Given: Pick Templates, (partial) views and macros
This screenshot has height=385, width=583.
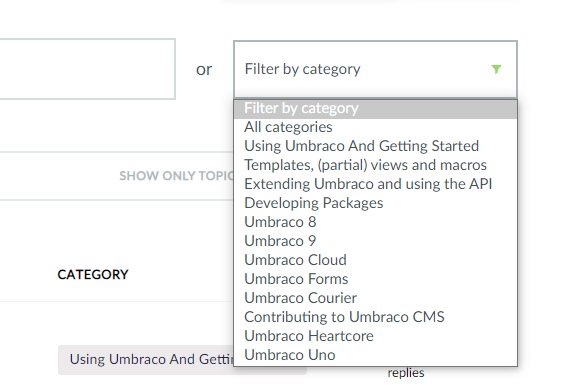Looking at the screenshot, I should click(x=375, y=165).
